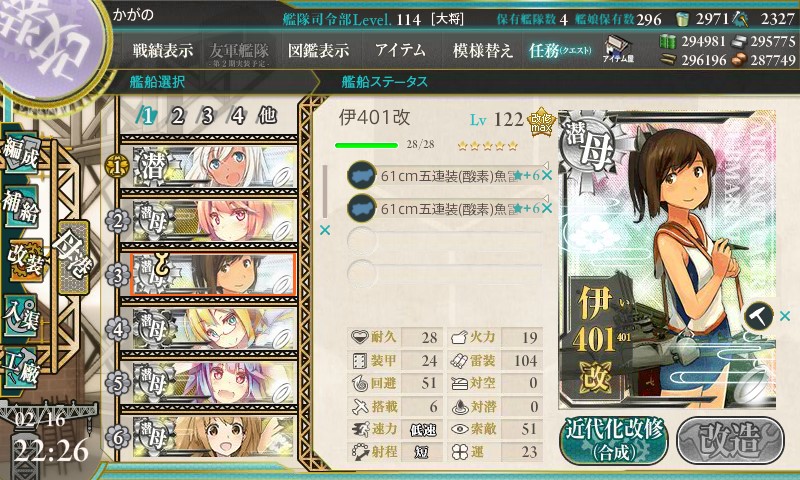Open the アイテム屋 shop icon
Screen dimensions: 800x480
click(618, 49)
